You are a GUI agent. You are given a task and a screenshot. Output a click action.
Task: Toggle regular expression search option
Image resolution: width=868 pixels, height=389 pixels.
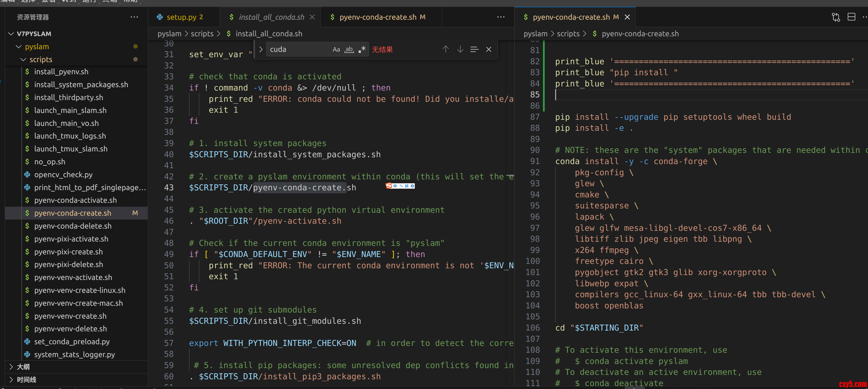362,50
